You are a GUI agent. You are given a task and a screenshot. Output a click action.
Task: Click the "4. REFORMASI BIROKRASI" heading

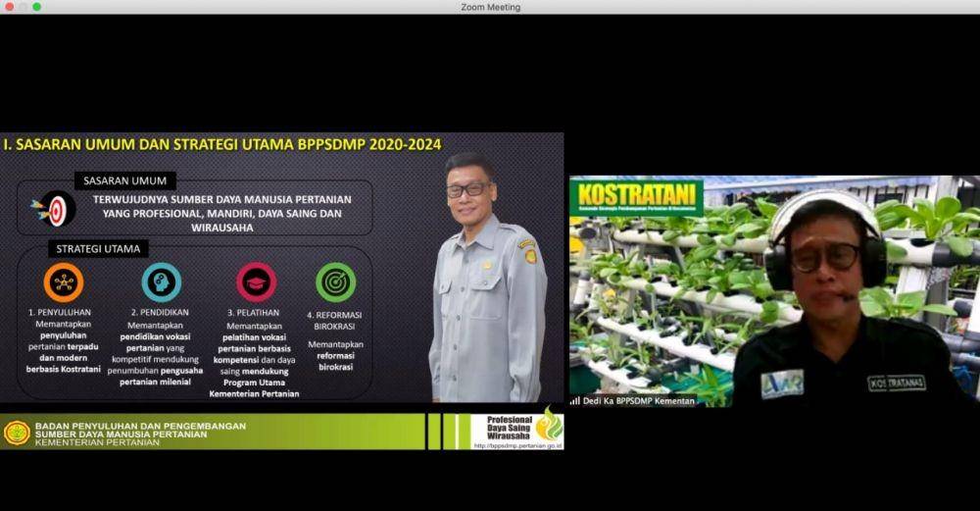[x=334, y=321]
